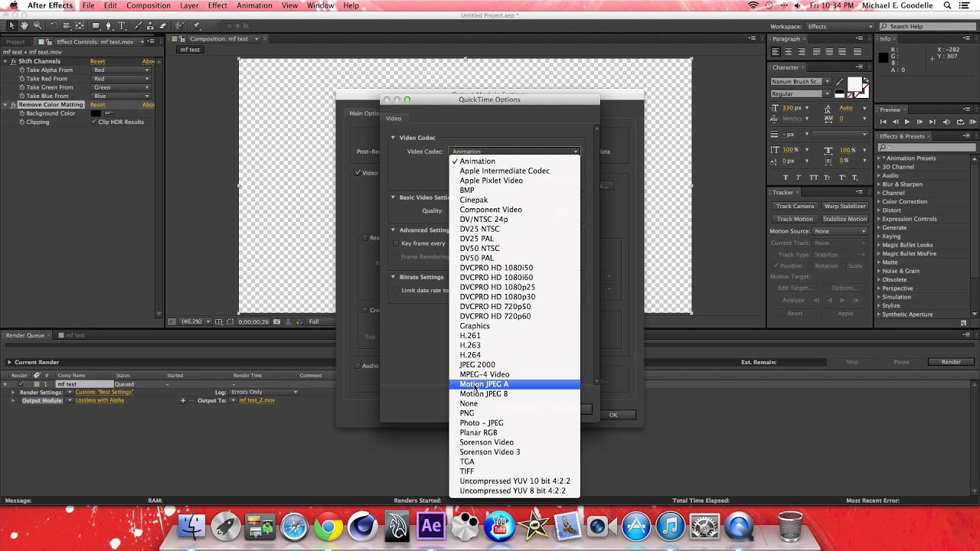The image size is (980, 551).
Task: Open Take Green From dropdown
Action: point(121,87)
